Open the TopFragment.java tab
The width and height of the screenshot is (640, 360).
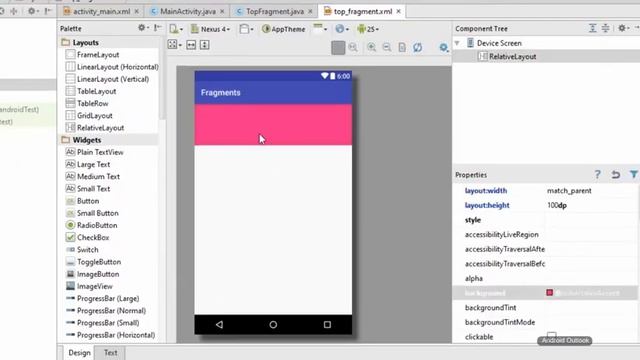(274, 11)
